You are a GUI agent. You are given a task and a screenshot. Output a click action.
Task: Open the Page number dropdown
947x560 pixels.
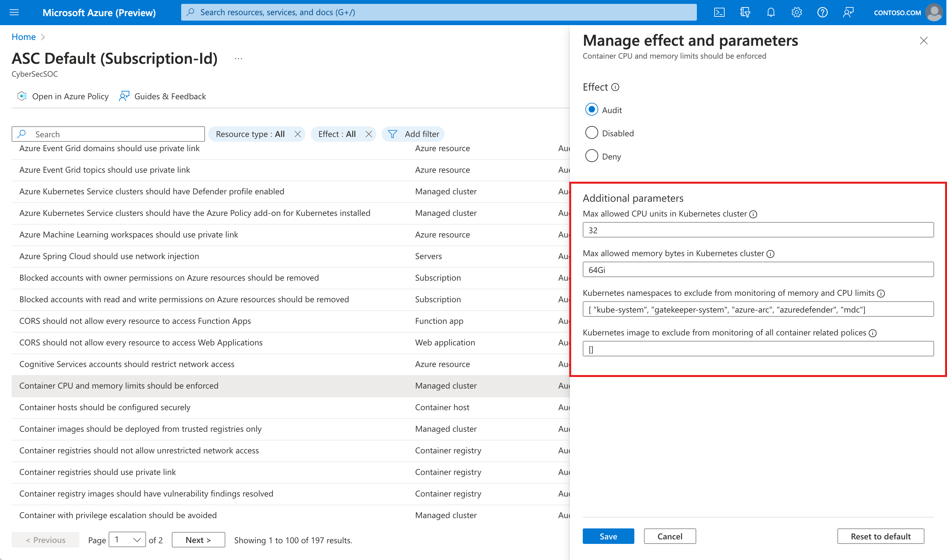click(x=127, y=540)
